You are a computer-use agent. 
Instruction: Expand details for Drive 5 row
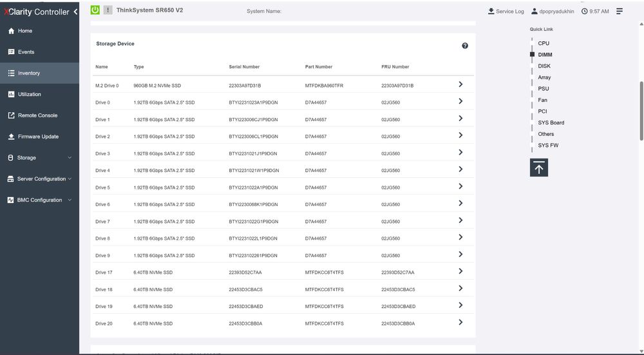tap(460, 187)
